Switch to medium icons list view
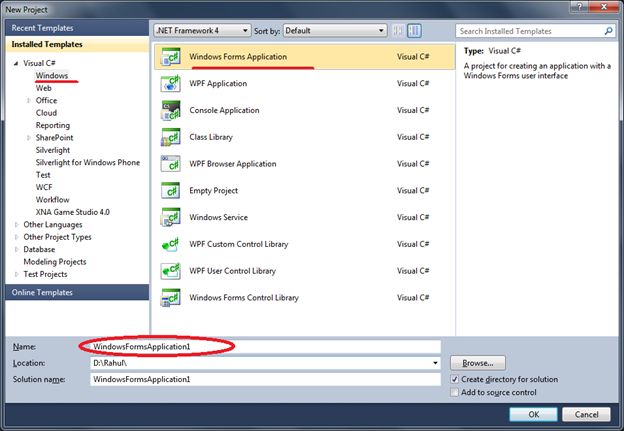The width and height of the screenshot is (624, 431). coord(414,31)
